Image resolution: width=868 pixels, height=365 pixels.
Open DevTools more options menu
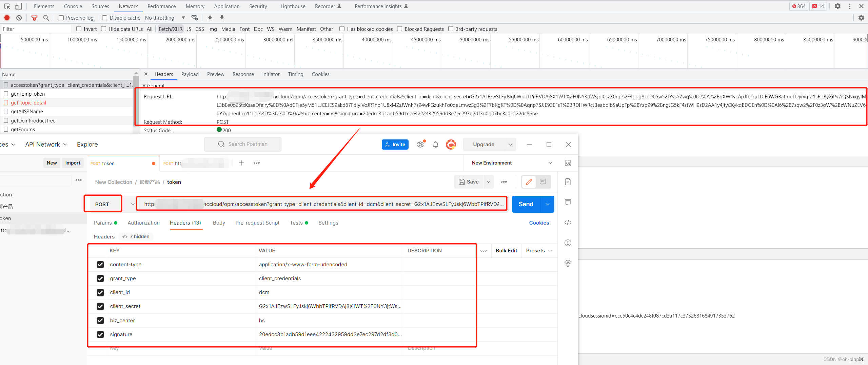[x=850, y=6]
